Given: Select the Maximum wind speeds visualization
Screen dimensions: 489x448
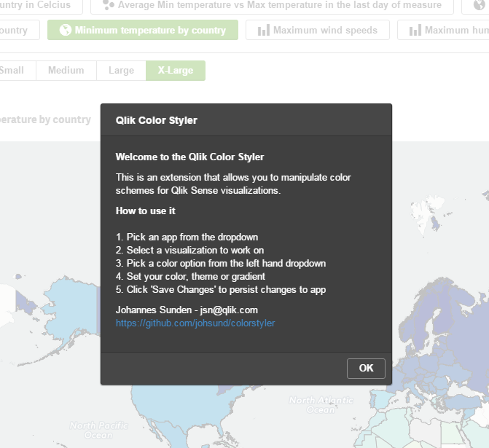Looking at the screenshot, I should tap(318, 30).
